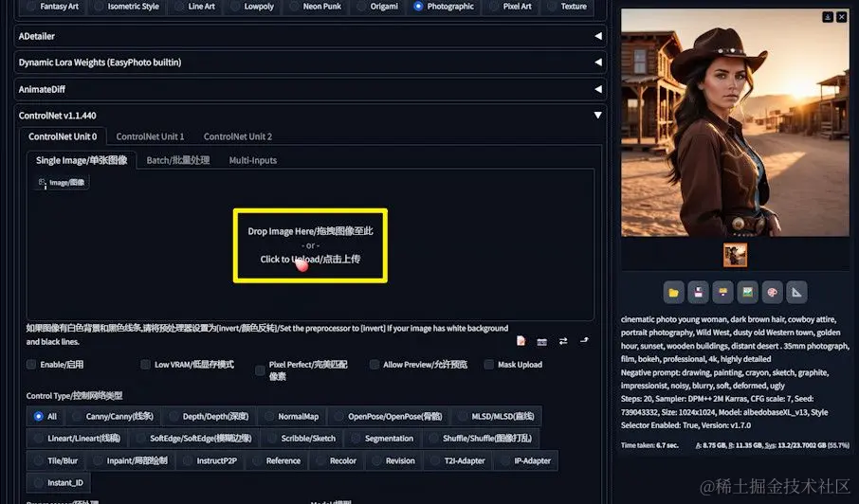The height and width of the screenshot is (504, 859).
Task: Switch to ControlNet Unit 0 tab
Action: click(63, 136)
